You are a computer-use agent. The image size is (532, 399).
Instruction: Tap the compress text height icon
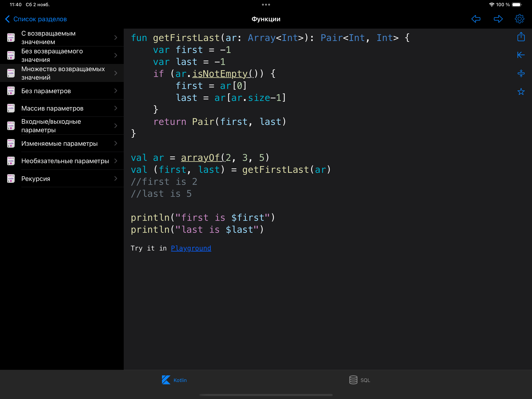521,73
